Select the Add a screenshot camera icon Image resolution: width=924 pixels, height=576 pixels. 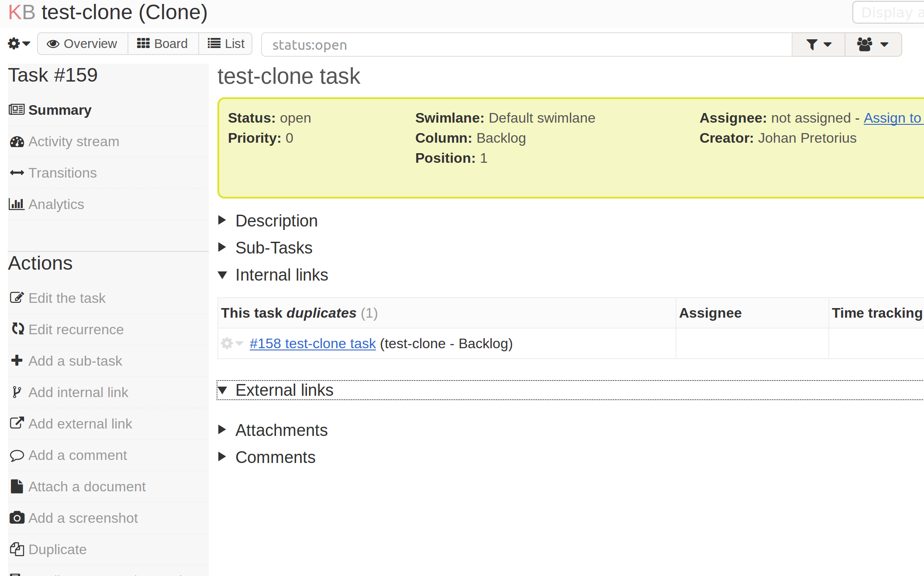click(x=17, y=518)
